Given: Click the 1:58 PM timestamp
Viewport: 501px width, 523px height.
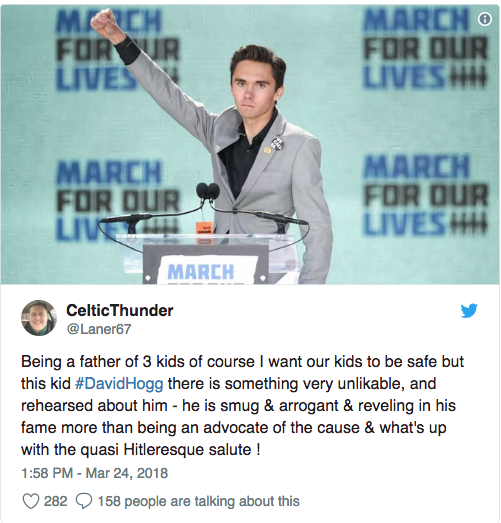Looking at the screenshot, I should pyautogui.click(x=47, y=473).
